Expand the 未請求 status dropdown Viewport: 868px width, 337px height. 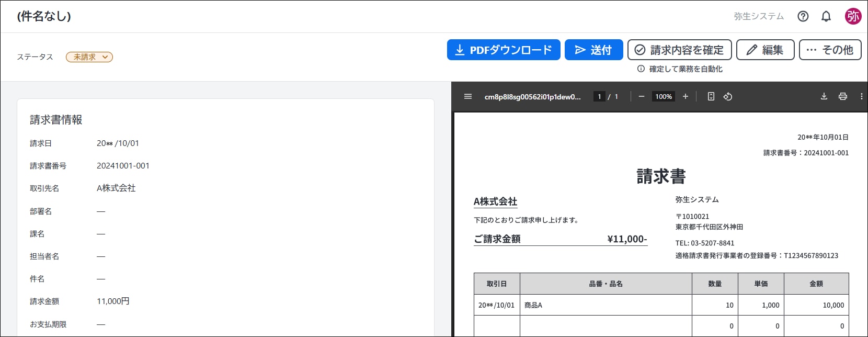coord(89,57)
